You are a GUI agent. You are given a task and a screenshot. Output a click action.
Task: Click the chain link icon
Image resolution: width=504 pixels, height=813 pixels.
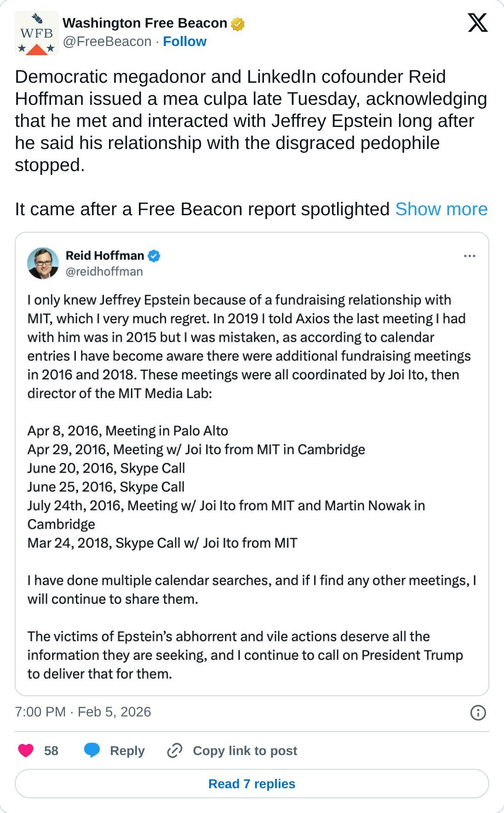click(175, 750)
